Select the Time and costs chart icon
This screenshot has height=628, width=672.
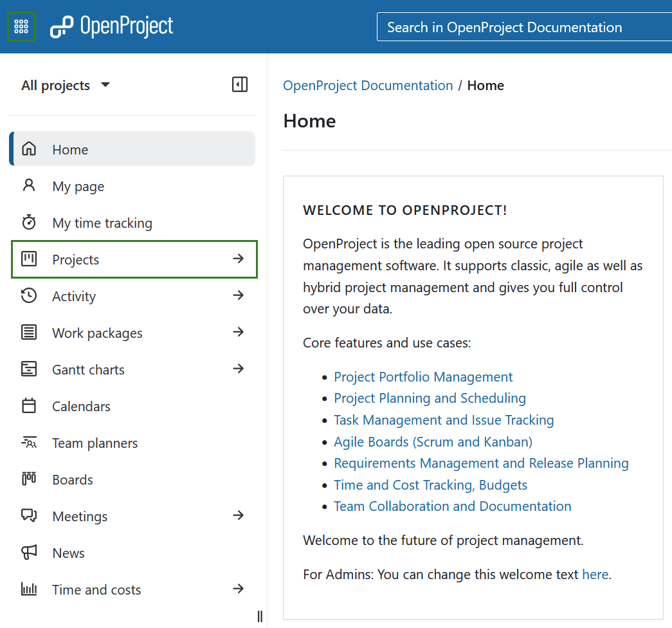pos(29,589)
